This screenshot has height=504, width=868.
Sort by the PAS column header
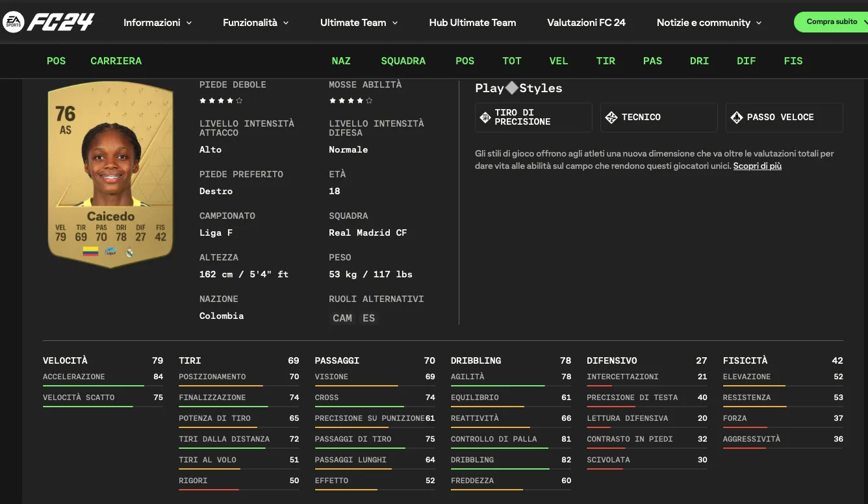tap(652, 61)
